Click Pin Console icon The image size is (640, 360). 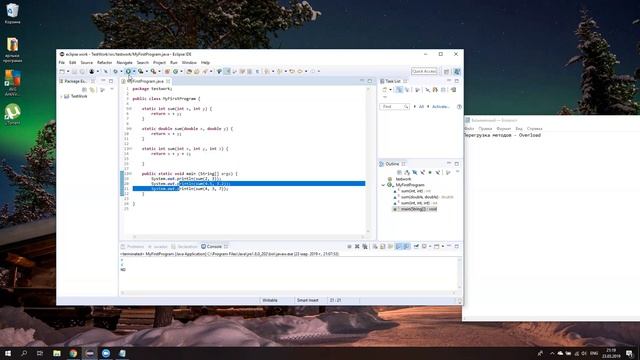(416, 247)
